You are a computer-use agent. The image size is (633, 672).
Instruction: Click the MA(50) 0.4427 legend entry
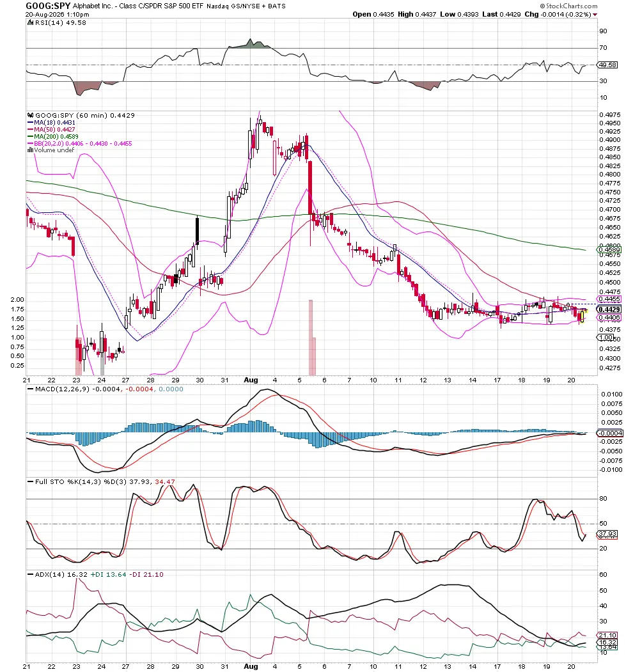coord(54,129)
